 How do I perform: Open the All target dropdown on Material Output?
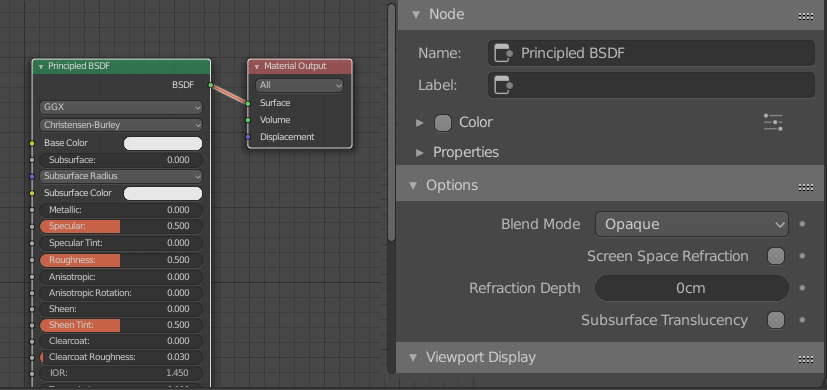click(x=300, y=85)
